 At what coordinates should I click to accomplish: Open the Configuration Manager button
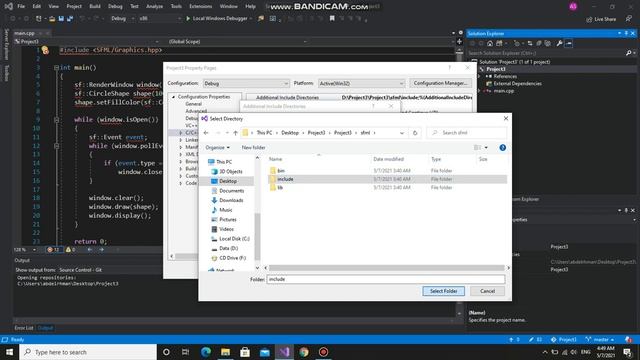tap(440, 83)
